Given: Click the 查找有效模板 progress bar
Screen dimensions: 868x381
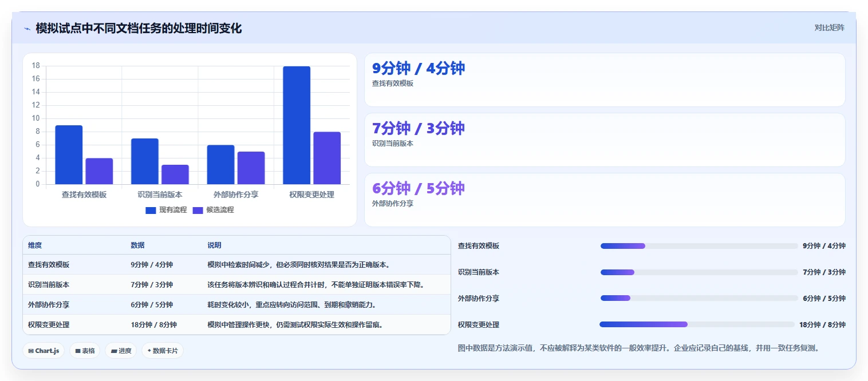Looking at the screenshot, I should point(699,246).
